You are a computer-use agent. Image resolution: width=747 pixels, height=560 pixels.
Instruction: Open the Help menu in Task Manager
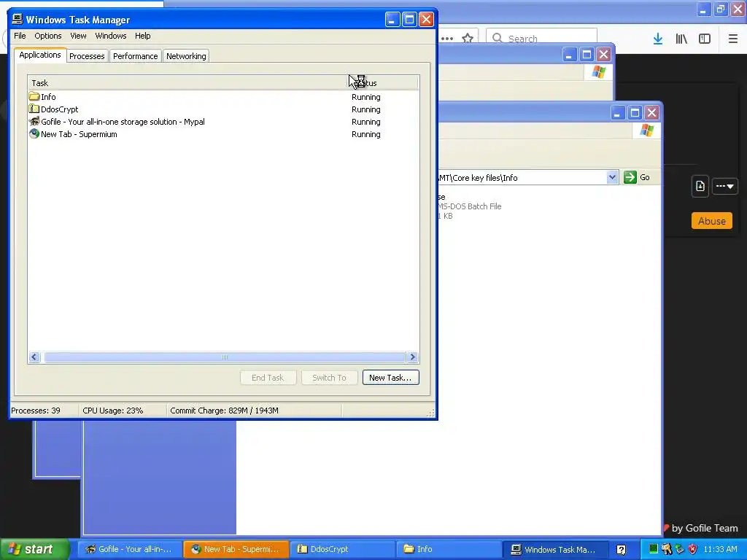point(142,36)
